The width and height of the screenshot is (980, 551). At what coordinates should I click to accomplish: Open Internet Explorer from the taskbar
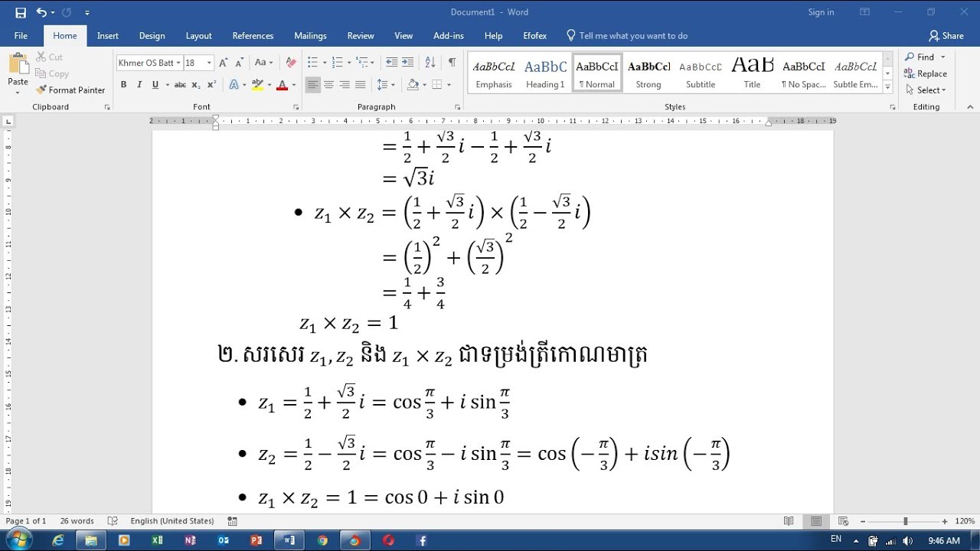[x=58, y=540]
